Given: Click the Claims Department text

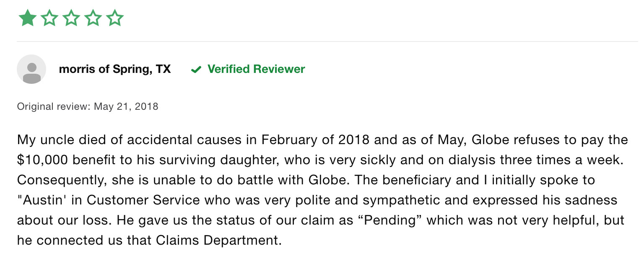Looking at the screenshot, I should 218,240.
